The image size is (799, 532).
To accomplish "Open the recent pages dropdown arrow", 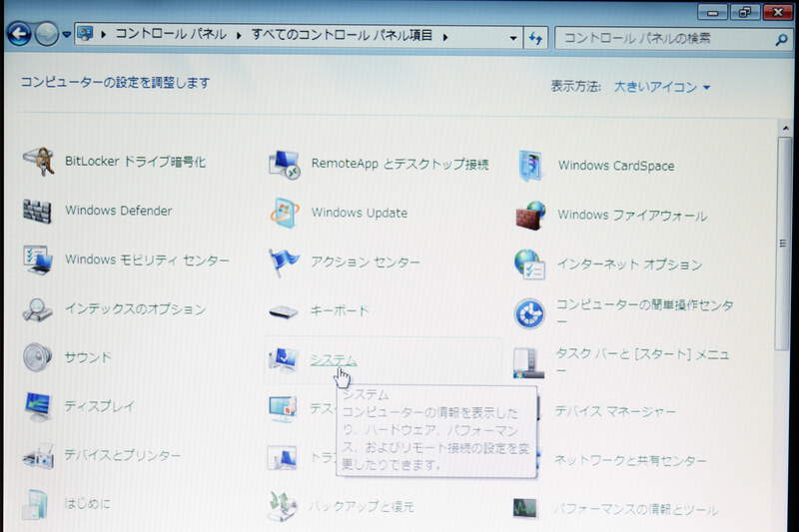I will tap(67, 35).
